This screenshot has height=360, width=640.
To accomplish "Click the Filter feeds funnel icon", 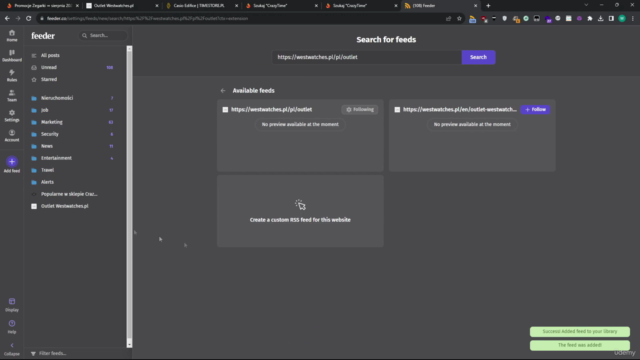I will [x=33, y=353].
